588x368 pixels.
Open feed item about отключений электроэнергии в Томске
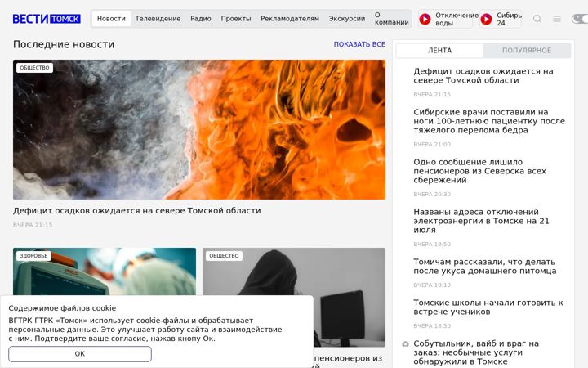(x=481, y=221)
